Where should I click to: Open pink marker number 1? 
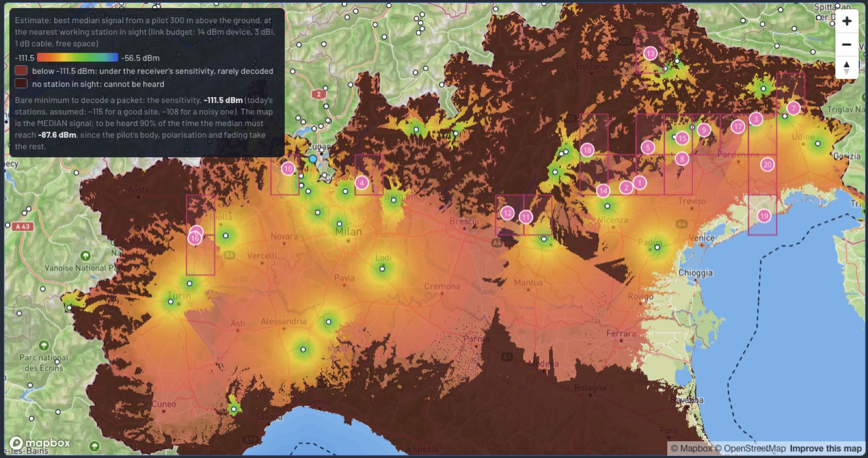pos(640,183)
